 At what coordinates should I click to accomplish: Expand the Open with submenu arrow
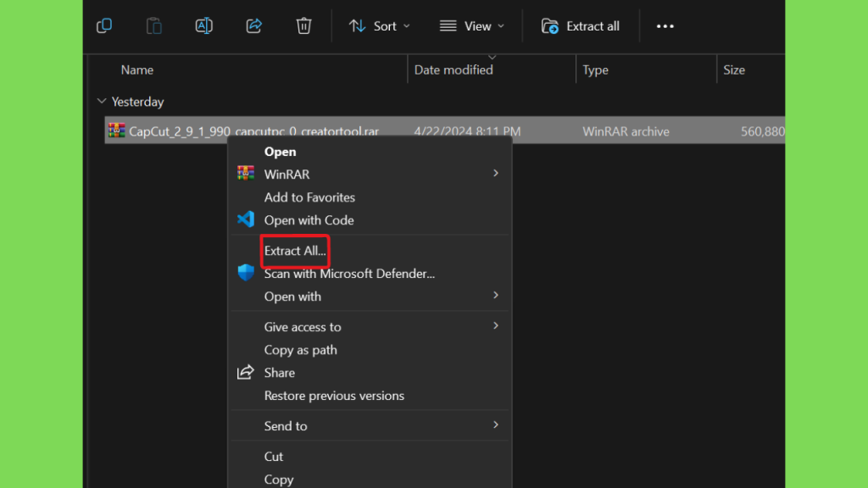click(x=495, y=296)
